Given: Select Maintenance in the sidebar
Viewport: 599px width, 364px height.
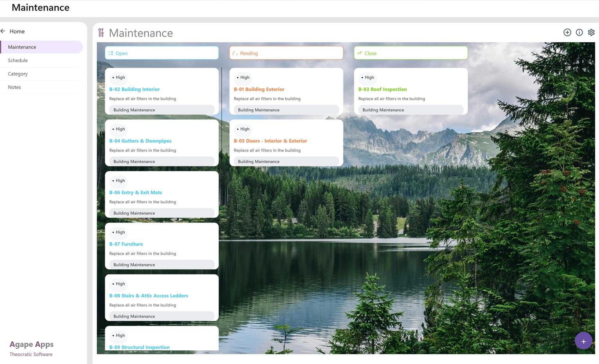Looking at the screenshot, I should (x=22, y=47).
